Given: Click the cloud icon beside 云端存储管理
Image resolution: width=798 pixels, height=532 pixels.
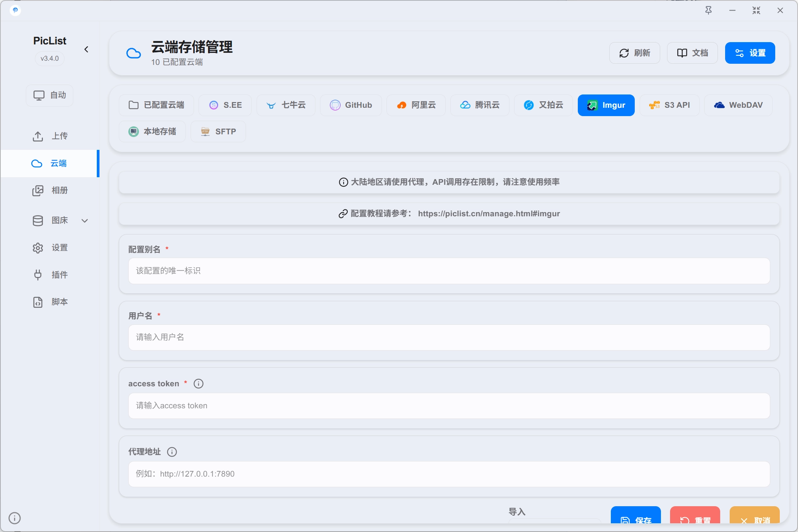Looking at the screenshot, I should [133, 53].
